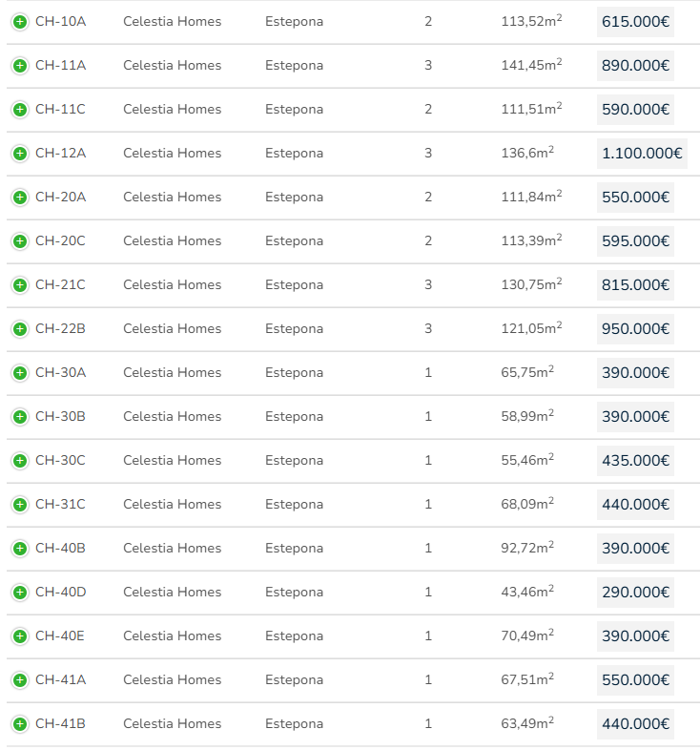Click the plus icon beside CH-41B
The height and width of the screenshot is (750, 700).
point(20,724)
